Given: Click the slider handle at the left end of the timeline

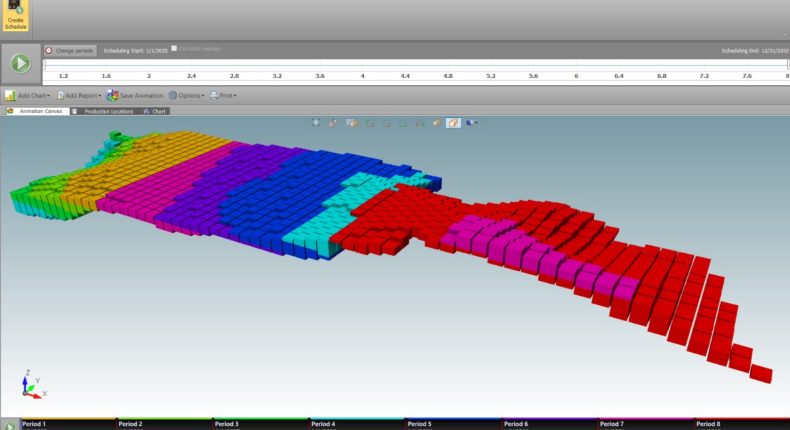Looking at the screenshot, I should [x=44, y=65].
